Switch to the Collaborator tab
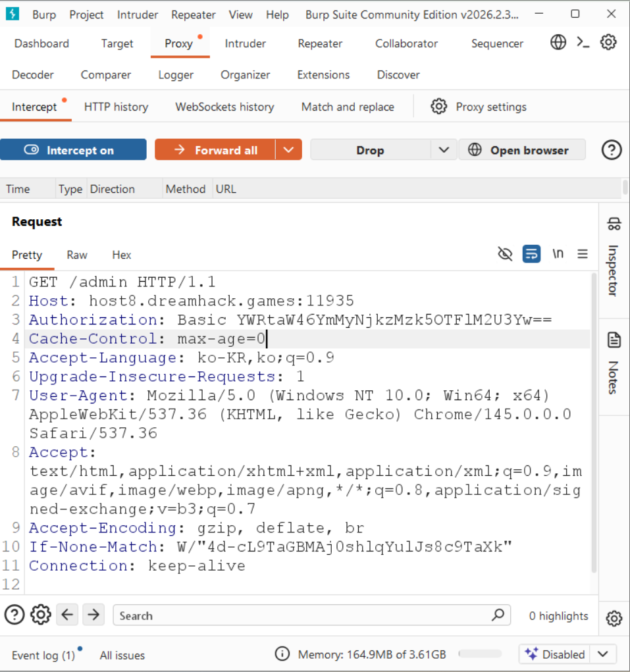 (406, 43)
